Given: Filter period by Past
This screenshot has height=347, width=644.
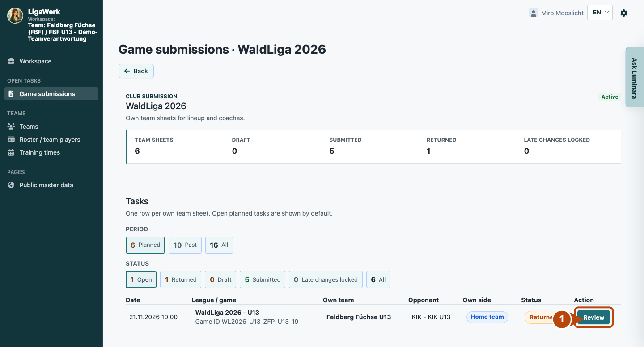Looking at the screenshot, I should click(185, 245).
